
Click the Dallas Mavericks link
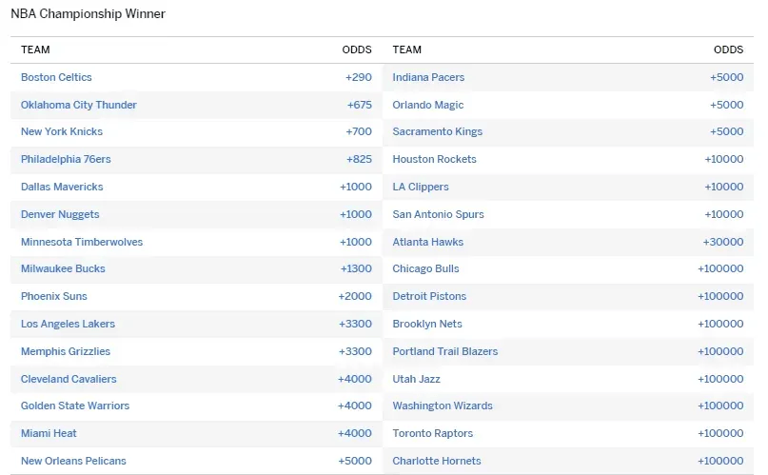(62, 187)
